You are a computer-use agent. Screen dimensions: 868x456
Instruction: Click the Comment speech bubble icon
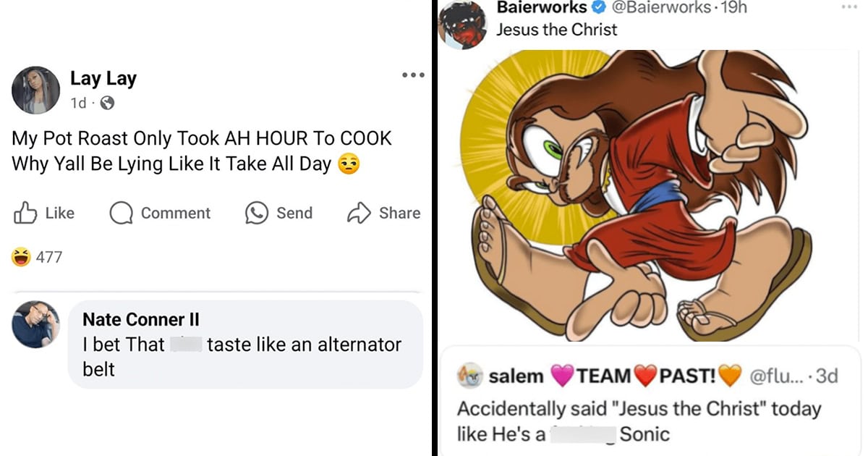pos(121,213)
